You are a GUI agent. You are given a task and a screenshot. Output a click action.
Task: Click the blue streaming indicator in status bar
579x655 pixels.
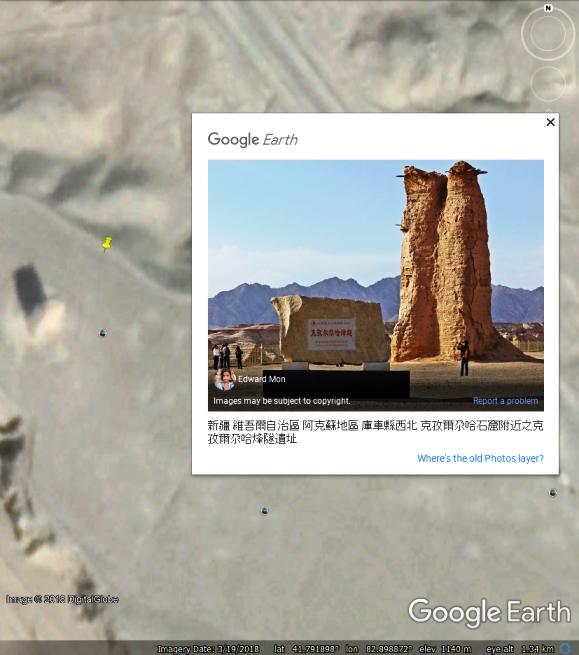coord(566,649)
